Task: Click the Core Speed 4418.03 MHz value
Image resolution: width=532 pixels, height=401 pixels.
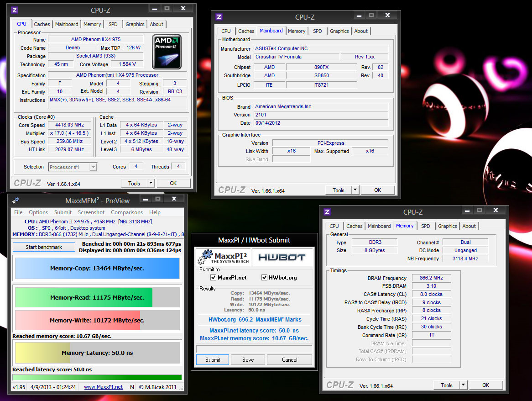Action: (69, 125)
